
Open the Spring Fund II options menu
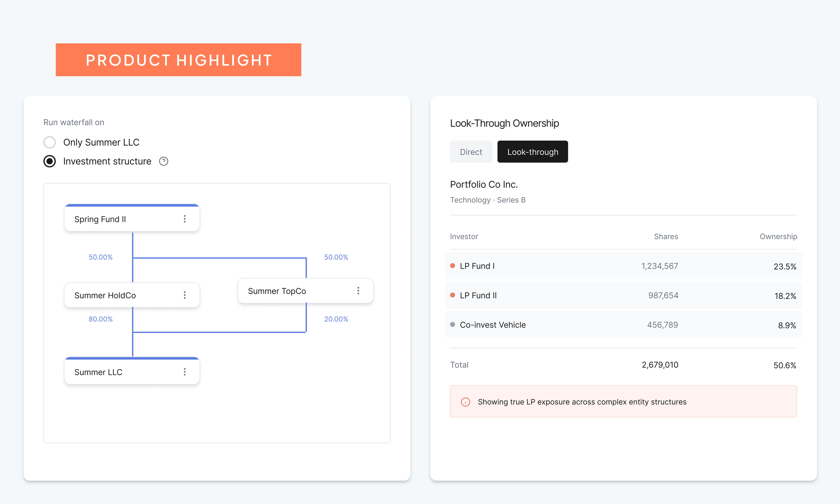184,219
